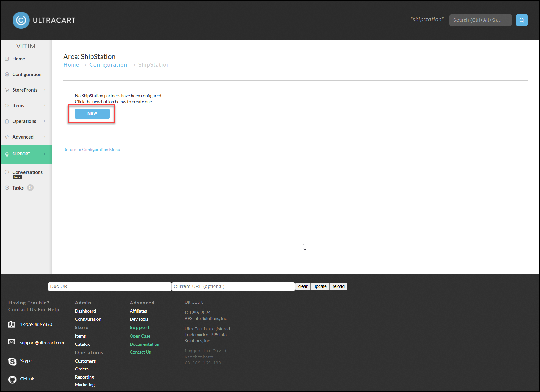Focus the Doc URL input field
Viewport: 540px width, 392px height.
pos(110,287)
